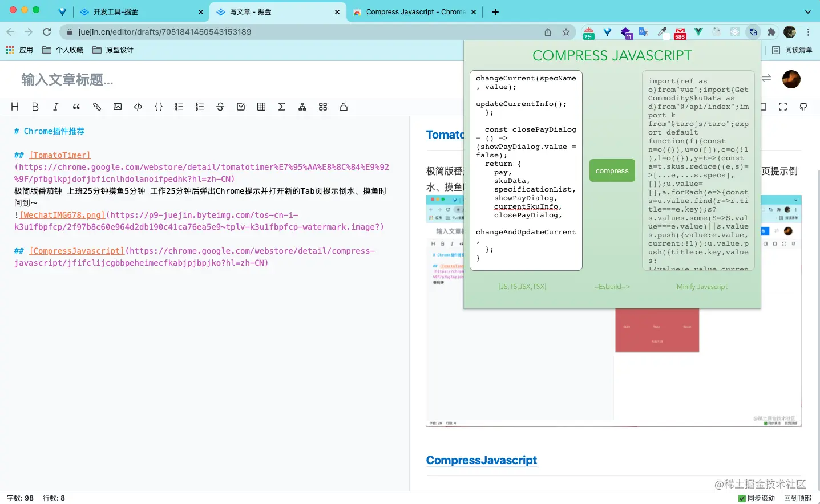
Task: Insert a math formula with the sigma icon
Action: pyautogui.click(x=282, y=107)
